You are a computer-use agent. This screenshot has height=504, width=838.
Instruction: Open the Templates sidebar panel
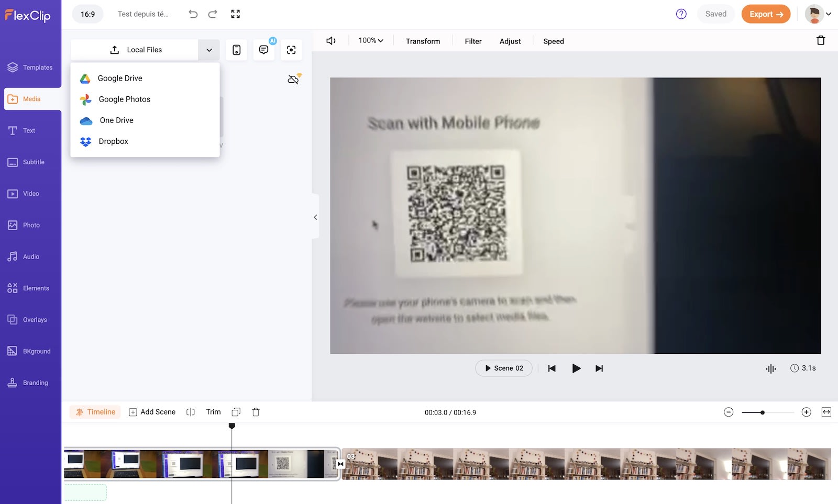(30, 68)
